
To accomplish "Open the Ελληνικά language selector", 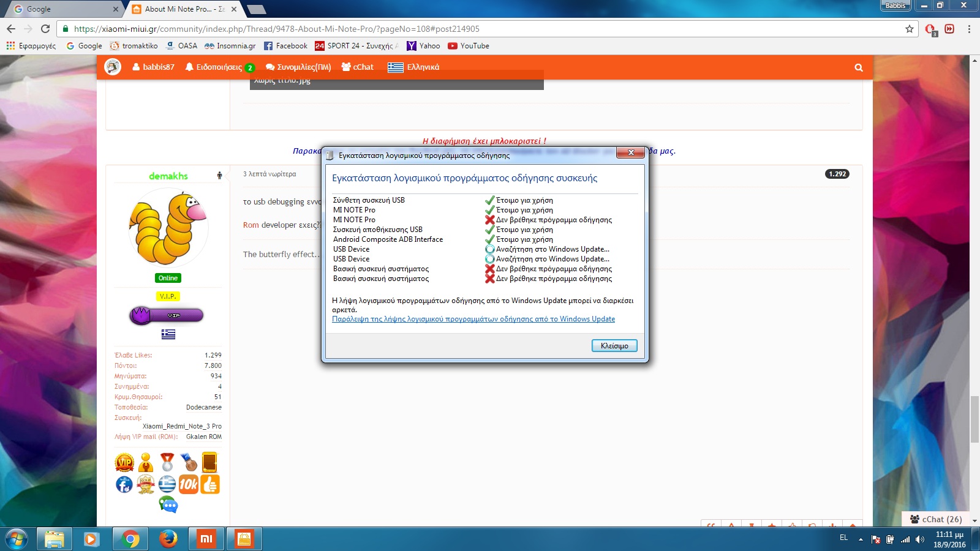I will pyautogui.click(x=413, y=67).
